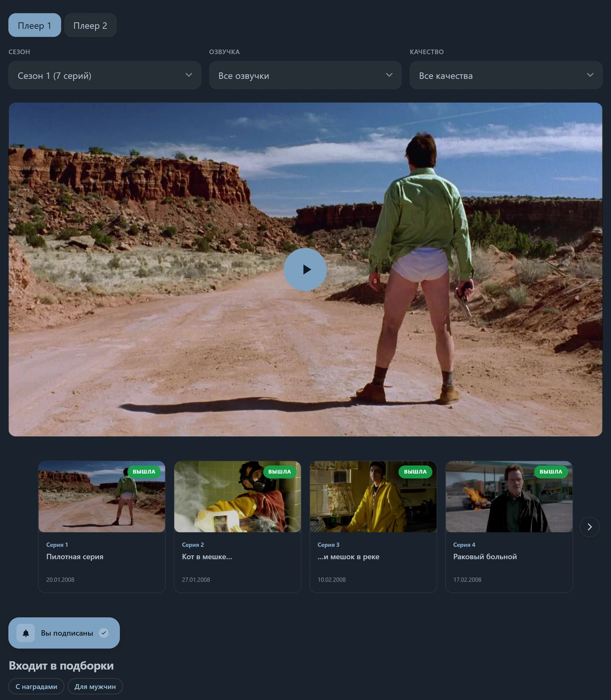Open the Все качества dropdown
Image resolution: width=611 pixels, height=700 pixels.
tap(506, 75)
